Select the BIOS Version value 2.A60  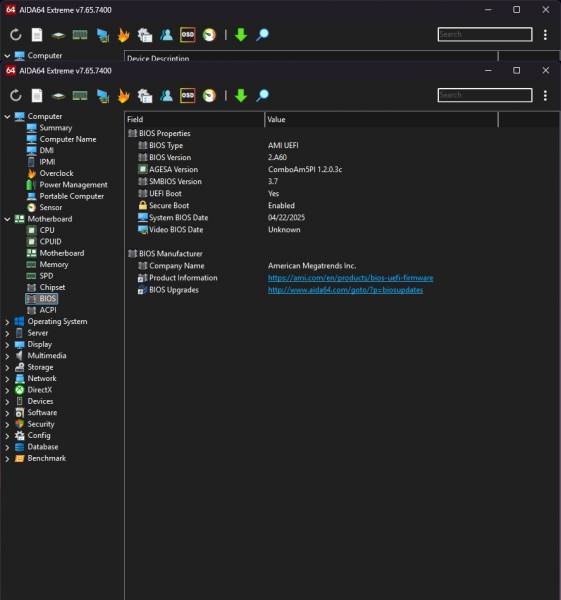click(x=277, y=157)
